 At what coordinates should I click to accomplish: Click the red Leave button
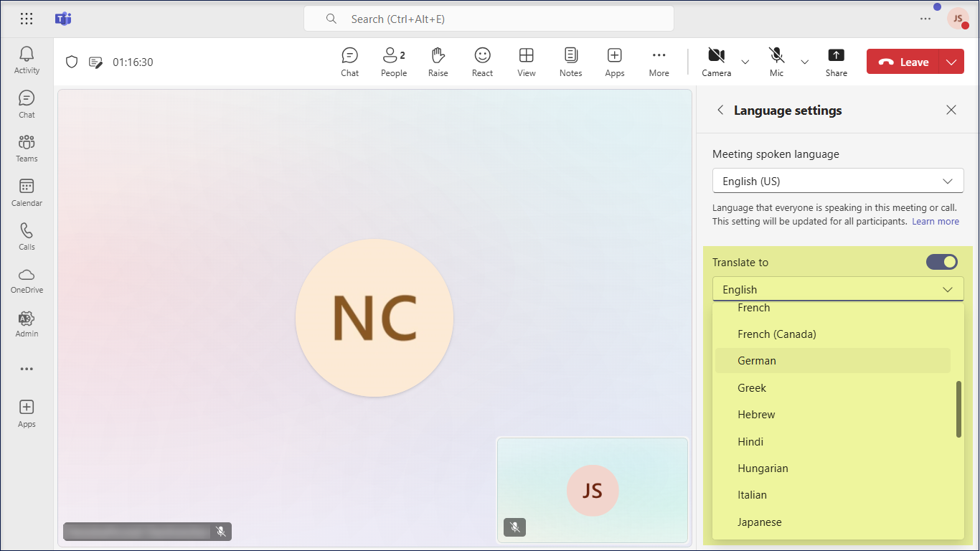903,62
